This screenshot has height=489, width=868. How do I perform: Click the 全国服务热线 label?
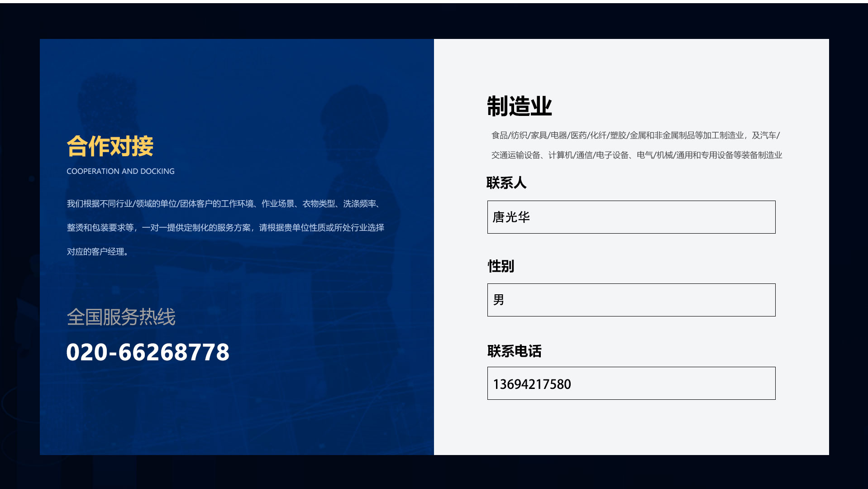(x=121, y=316)
